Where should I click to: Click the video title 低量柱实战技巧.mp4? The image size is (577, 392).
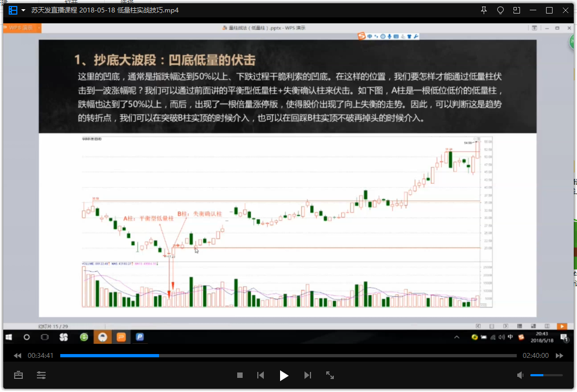click(x=148, y=10)
